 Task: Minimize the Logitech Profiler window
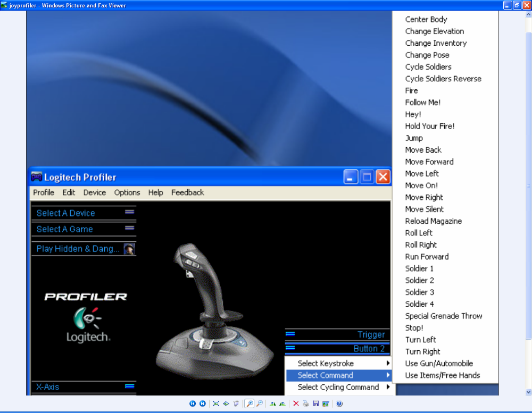[351, 176]
